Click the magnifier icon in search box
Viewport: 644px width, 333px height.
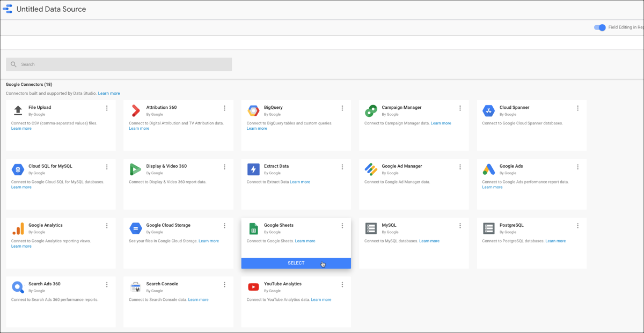point(14,64)
